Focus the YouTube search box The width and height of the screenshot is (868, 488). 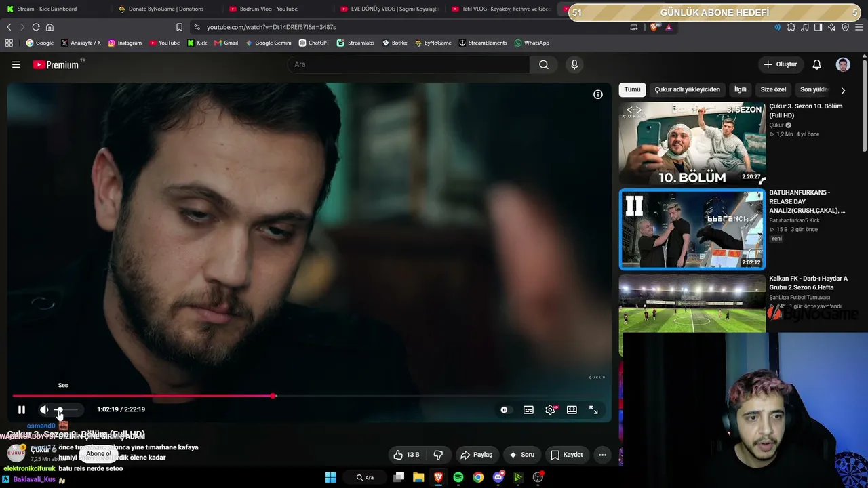(x=408, y=64)
